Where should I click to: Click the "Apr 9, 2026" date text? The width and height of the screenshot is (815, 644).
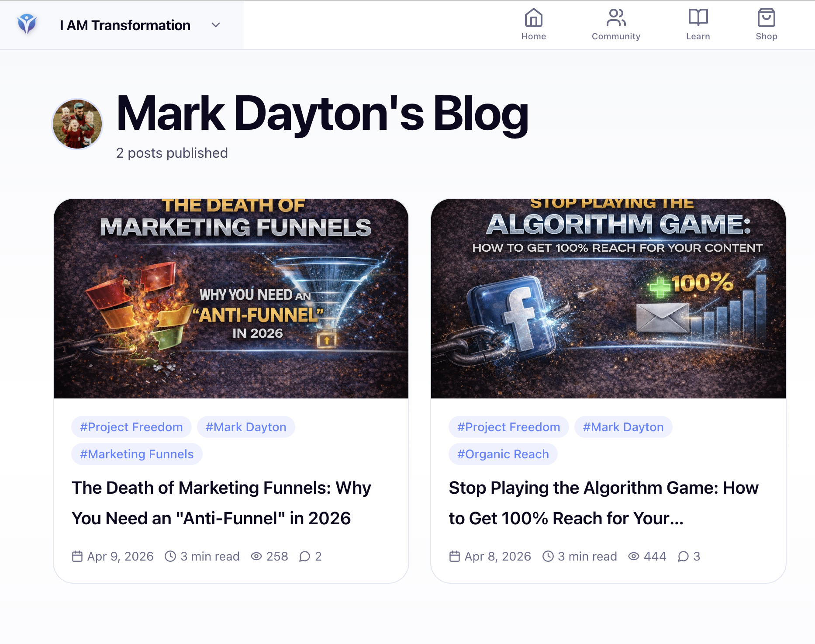tap(121, 556)
